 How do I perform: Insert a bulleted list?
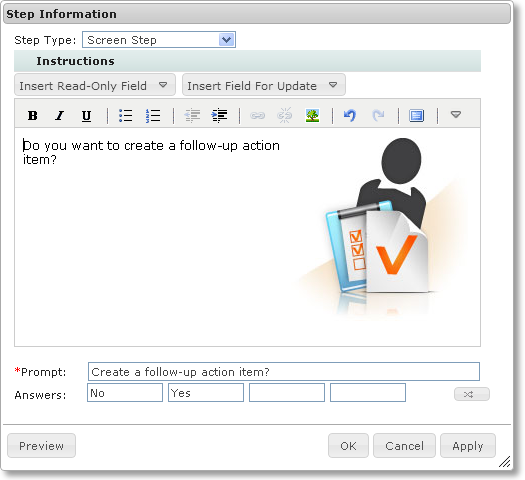coord(126,115)
